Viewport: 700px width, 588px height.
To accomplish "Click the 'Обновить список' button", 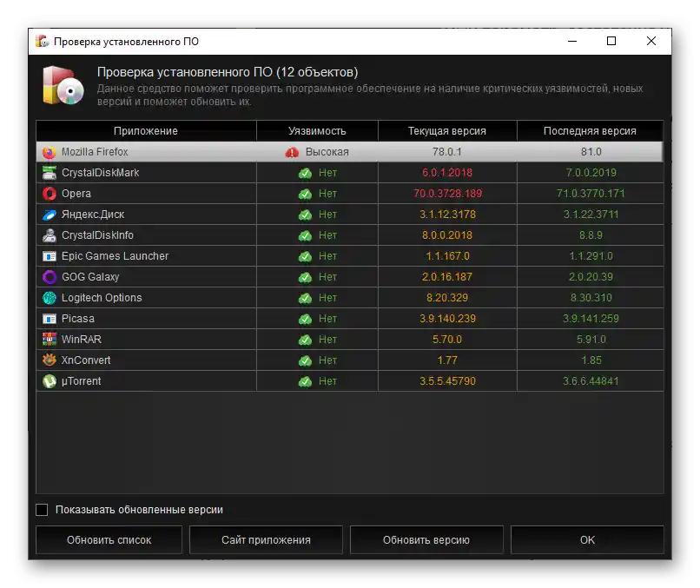I will click(109, 539).
